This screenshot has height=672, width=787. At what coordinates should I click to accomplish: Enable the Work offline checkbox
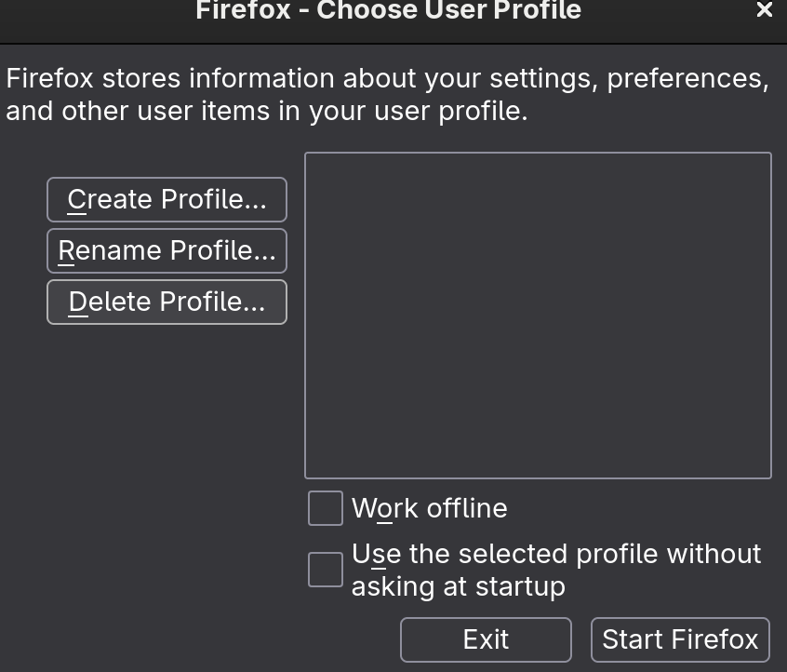(326, 509)
